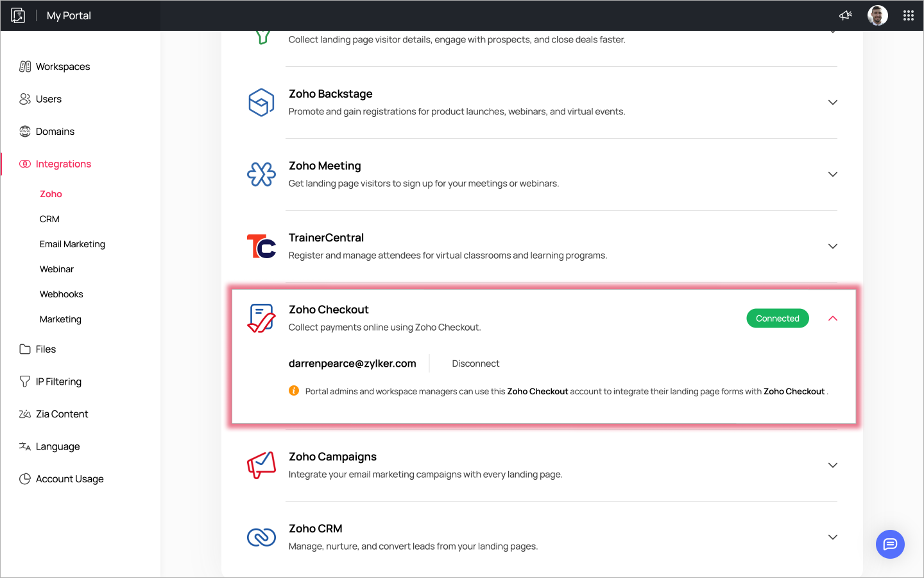Expand the Zoho Campaigns section chevron
This screenshot has width=924, height=578.
[833, 466]
